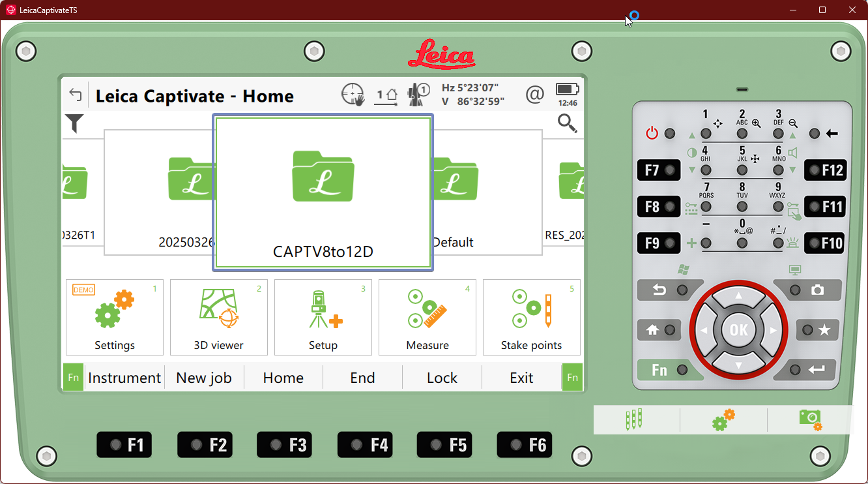Click the @ connection status icon

pyautogui.click(x=534, y=95)
